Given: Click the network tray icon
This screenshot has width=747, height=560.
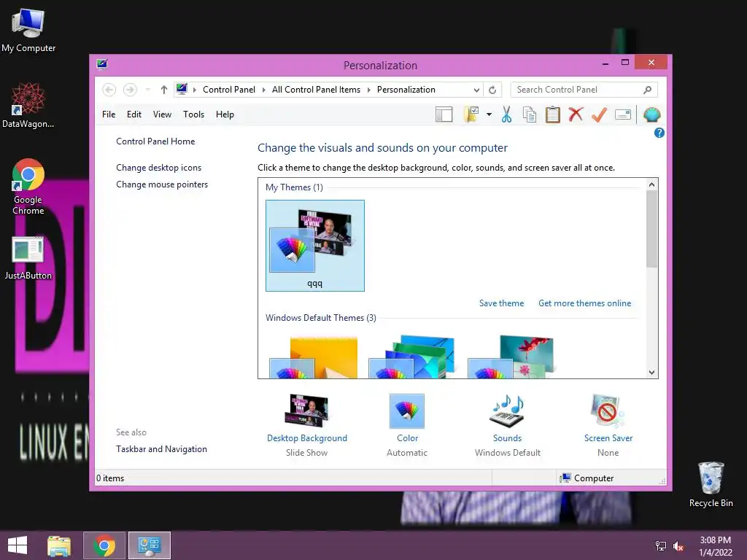Looking at the screenshot, I should pos(661,546).
